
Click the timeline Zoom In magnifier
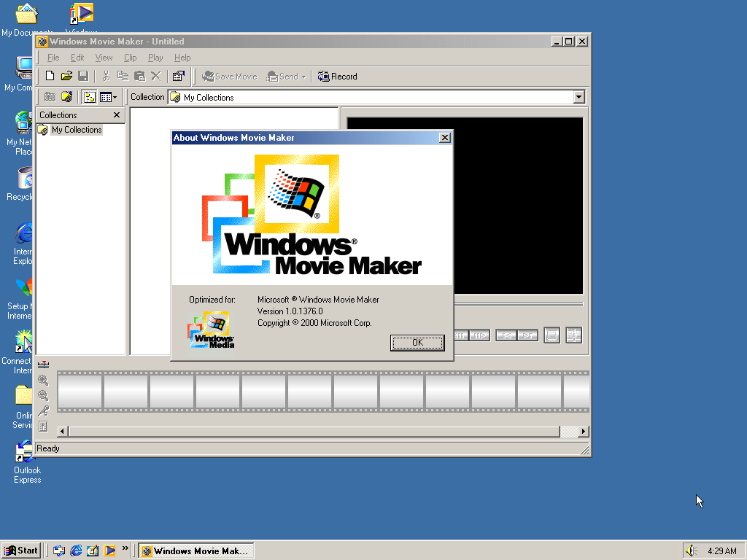(43, 381)
